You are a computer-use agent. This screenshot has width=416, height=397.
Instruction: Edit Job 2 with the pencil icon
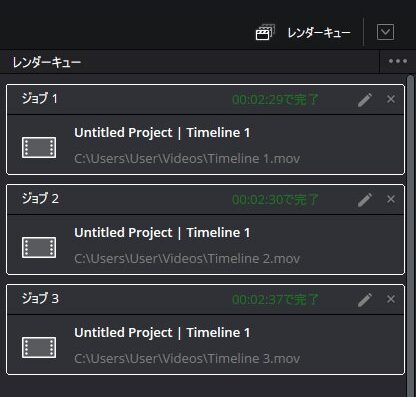tap(365, 200)
